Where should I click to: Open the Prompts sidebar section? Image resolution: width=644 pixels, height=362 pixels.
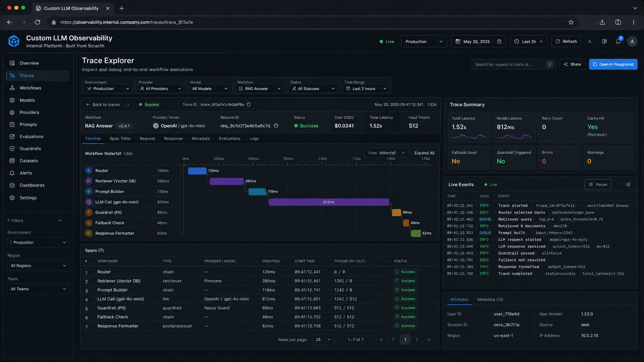point(27,124)
